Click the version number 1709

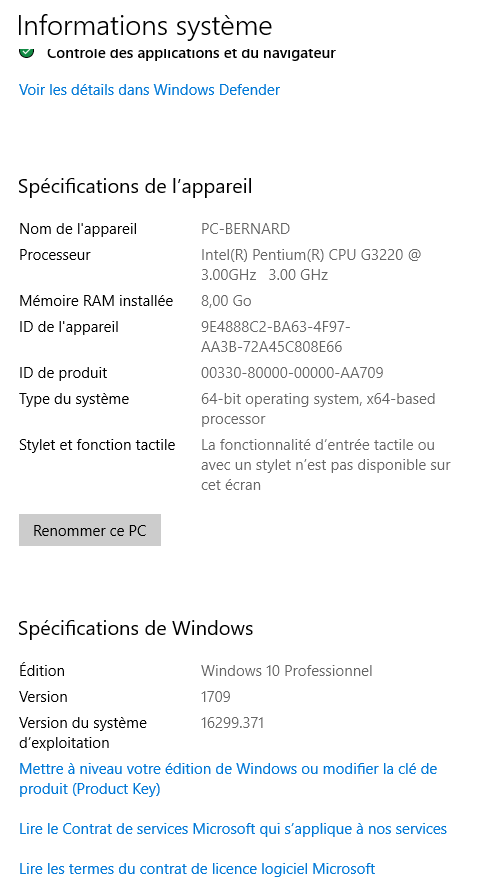point(216,697)
